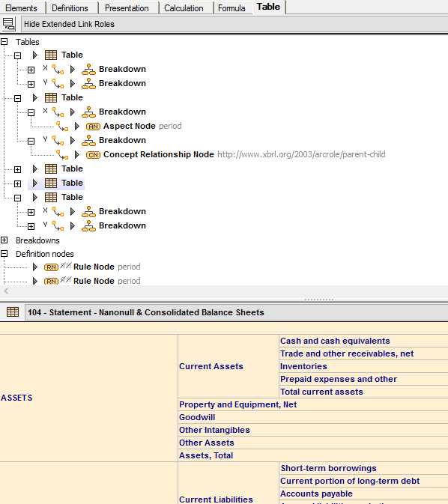Screen dimensions: 448x504
Task: Click the CN icon of Concept Relationship Node
Action: 93,155
